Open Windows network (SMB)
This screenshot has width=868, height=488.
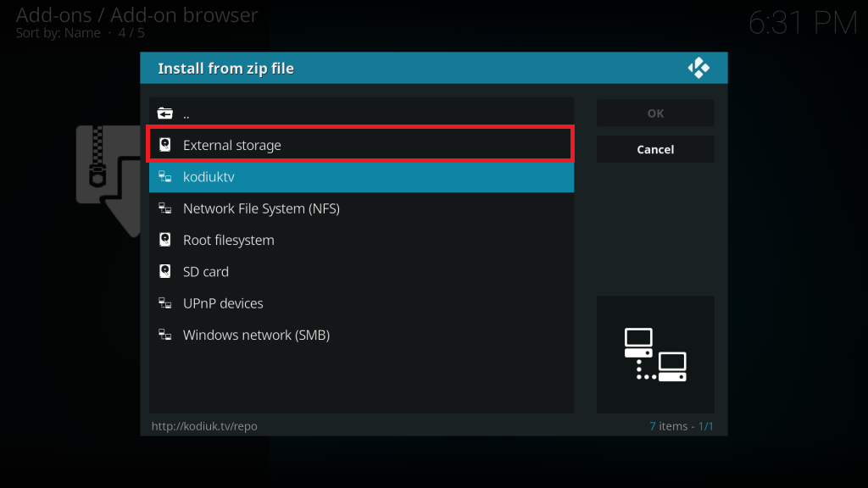(361, 335)
